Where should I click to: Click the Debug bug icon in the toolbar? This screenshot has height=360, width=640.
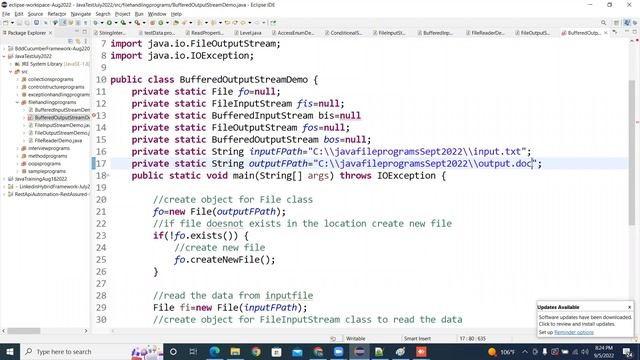point(96,23)
